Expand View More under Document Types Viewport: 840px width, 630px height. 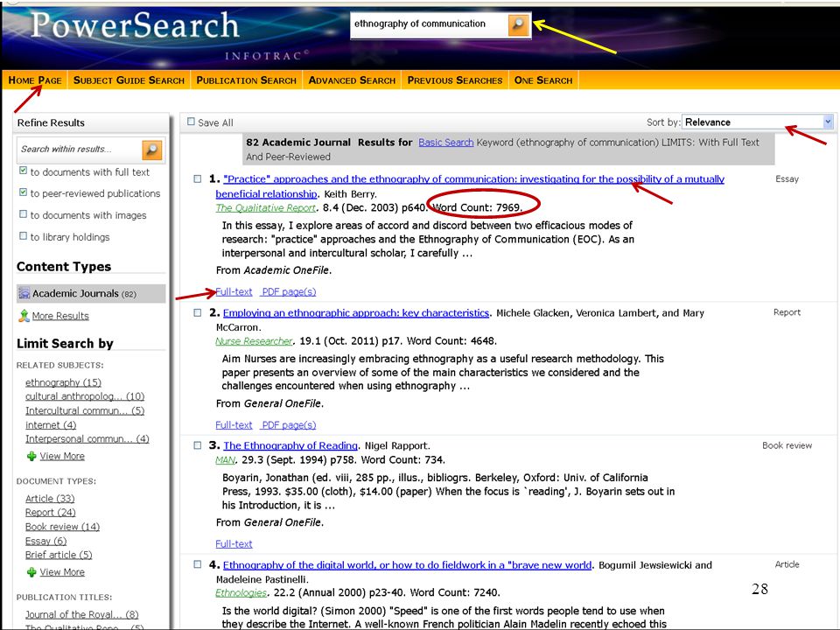[62, 571]
